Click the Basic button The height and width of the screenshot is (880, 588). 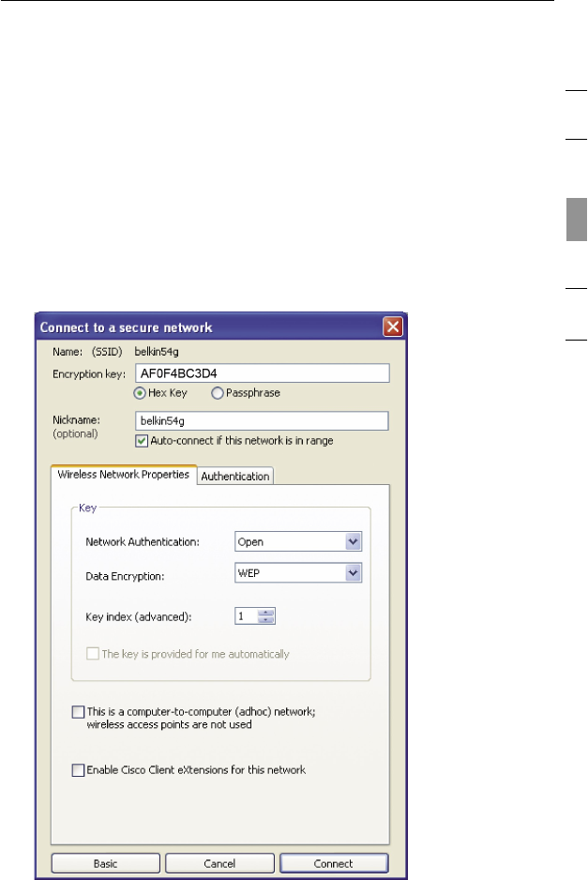tap(105, 864)
